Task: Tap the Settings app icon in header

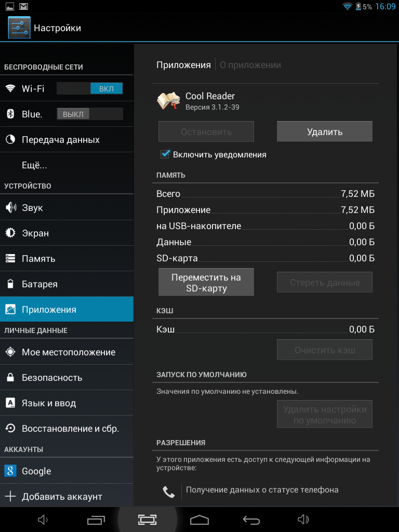Action: point(19,28)
